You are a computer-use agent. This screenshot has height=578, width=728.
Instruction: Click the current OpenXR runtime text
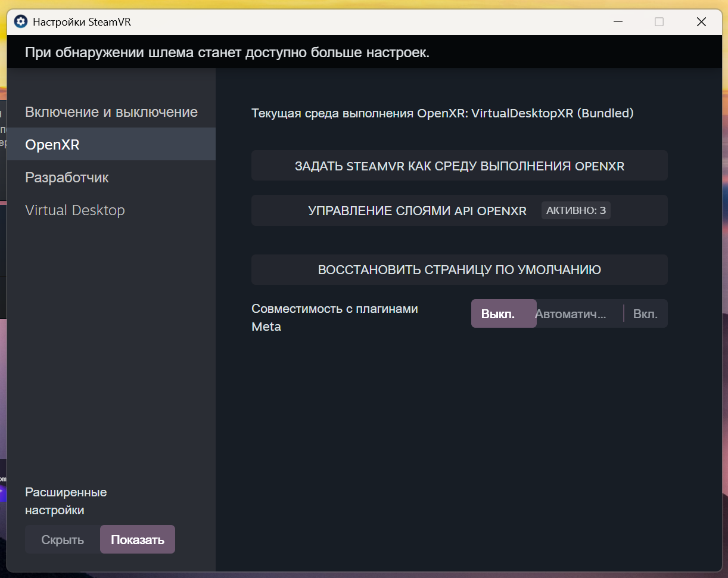click(442, 113)
